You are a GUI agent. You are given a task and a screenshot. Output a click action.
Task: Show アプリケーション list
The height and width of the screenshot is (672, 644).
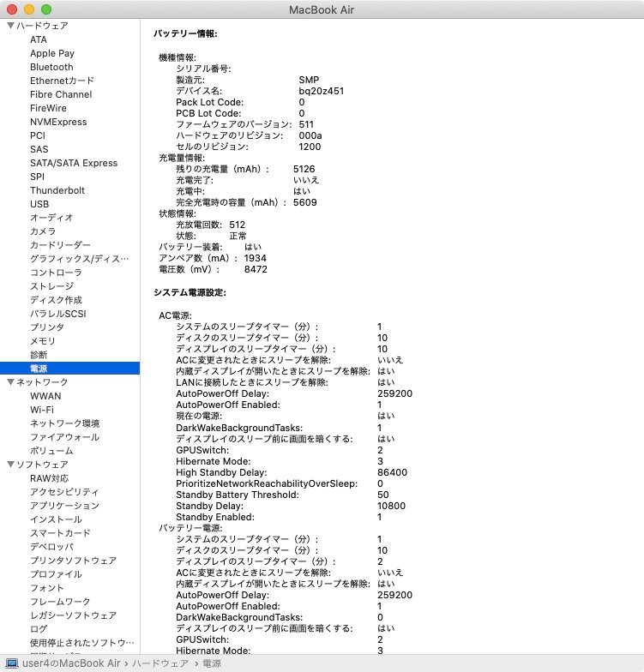tap(64, 506)
